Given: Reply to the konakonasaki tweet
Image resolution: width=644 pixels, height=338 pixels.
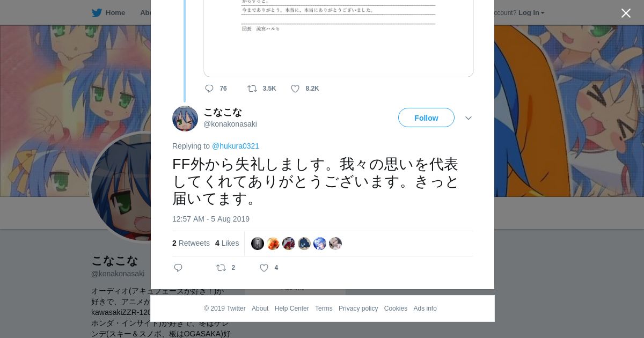Looking at the screenshot, I should 178,268.
